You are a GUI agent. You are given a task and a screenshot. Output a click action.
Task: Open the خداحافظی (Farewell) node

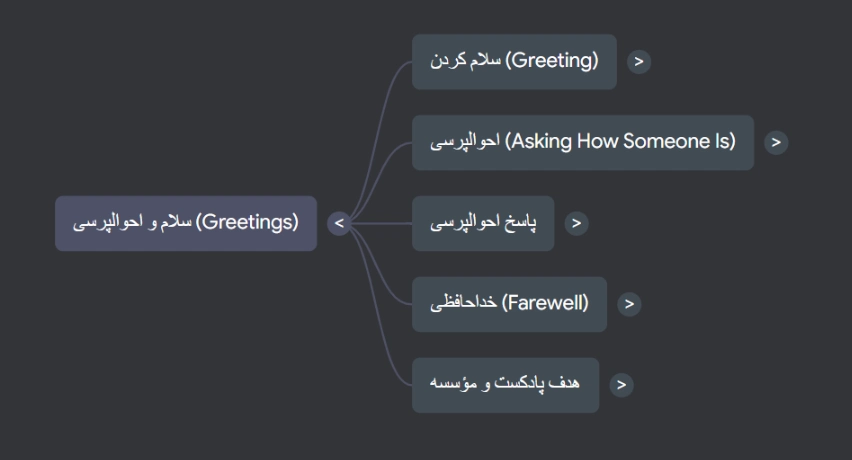(509, 303)
